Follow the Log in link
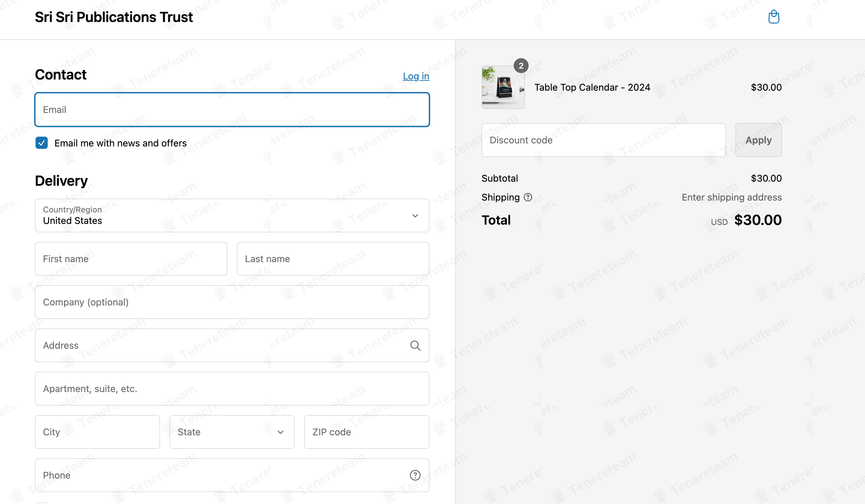This screenshot has height=504, width=865. (416, 76)
